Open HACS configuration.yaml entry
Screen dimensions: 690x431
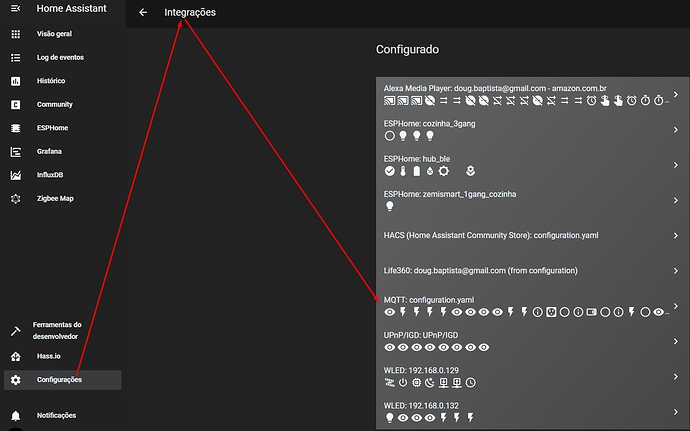[532, 236]
